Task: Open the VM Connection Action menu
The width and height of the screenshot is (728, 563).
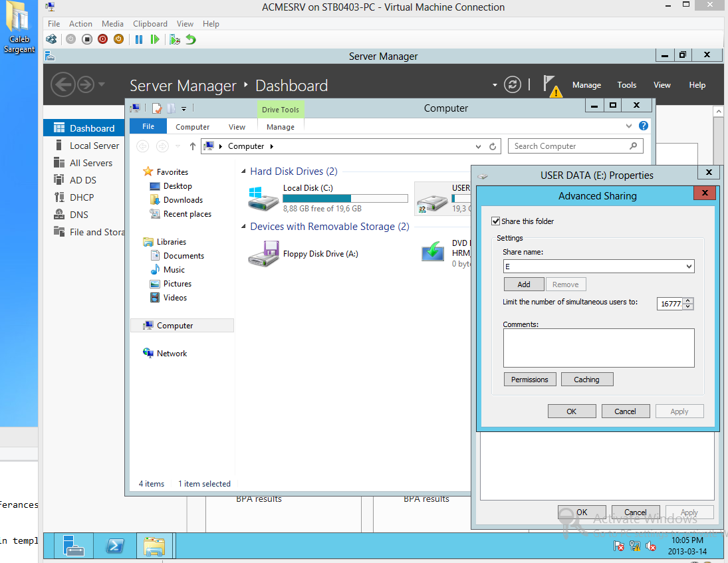Action: (x=80, y=24)
